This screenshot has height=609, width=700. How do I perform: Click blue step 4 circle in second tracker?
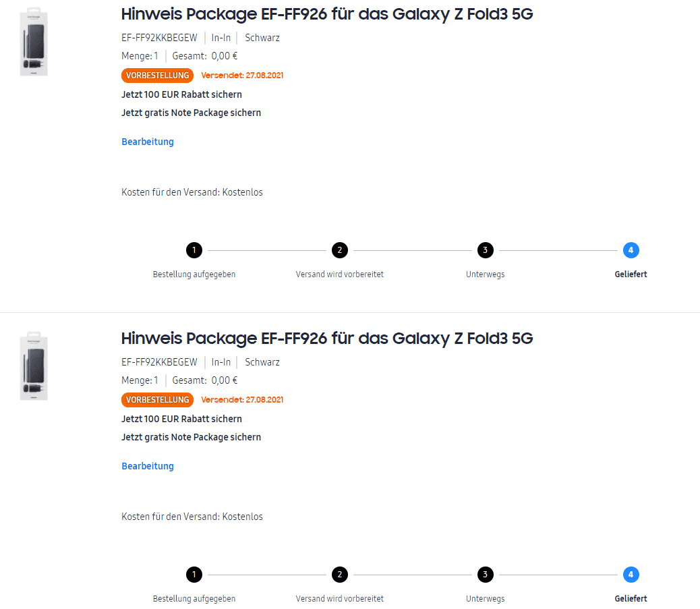tap(631, 575)
